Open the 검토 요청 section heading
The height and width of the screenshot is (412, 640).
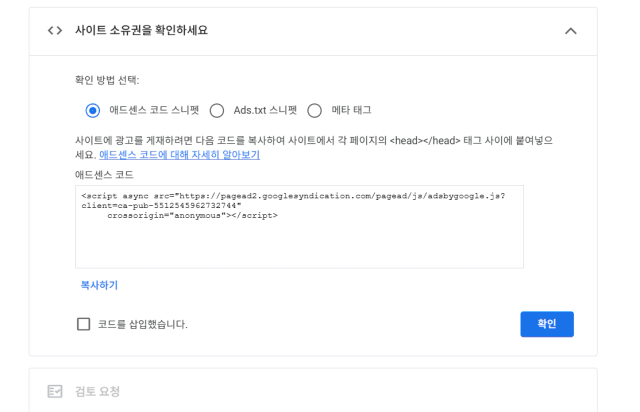pyautogui.click(x=97, y=391)
